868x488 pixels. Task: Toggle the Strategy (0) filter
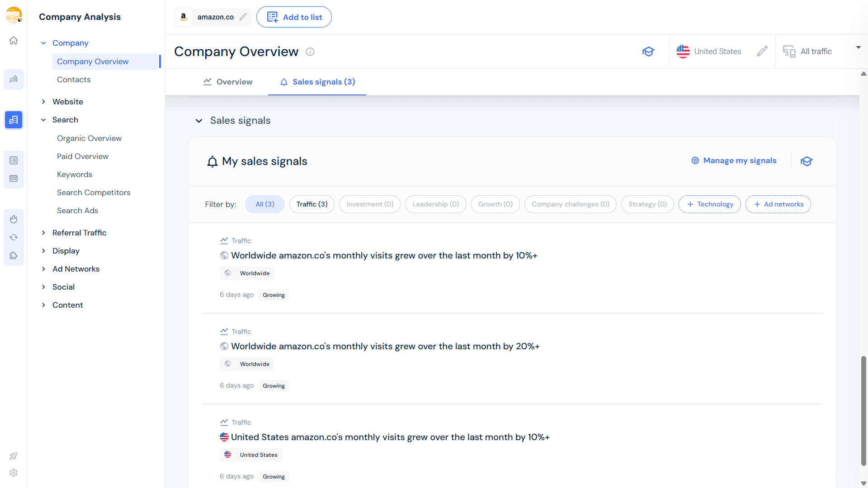(647, 204)
